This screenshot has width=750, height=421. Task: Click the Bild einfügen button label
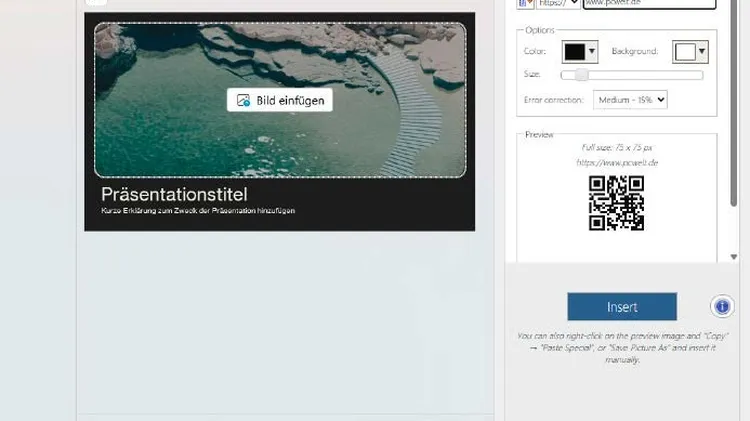[290, 101]
